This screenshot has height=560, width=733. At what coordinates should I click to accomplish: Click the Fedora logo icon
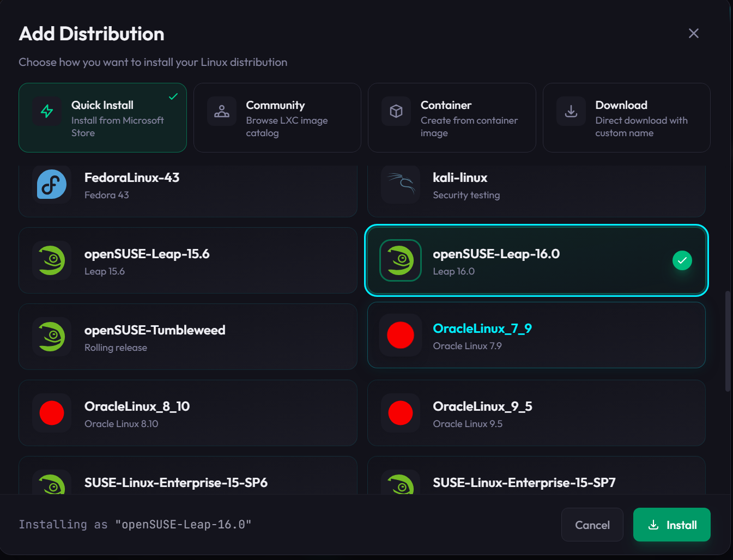point(52,185)
